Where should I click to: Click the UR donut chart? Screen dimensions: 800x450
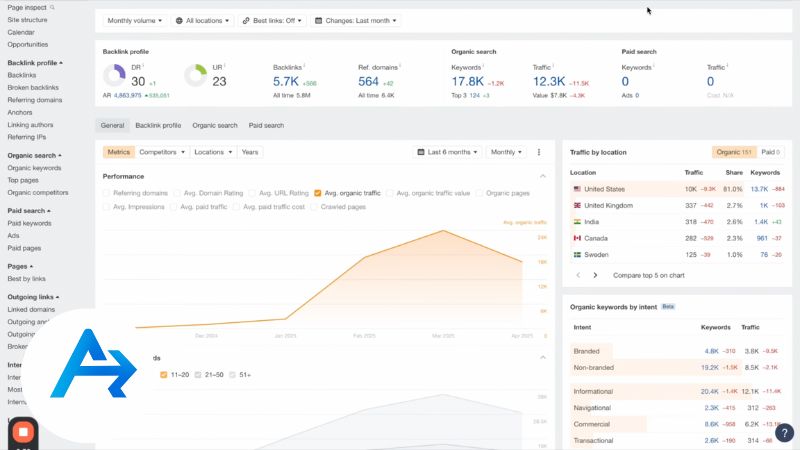click(195, 76)
